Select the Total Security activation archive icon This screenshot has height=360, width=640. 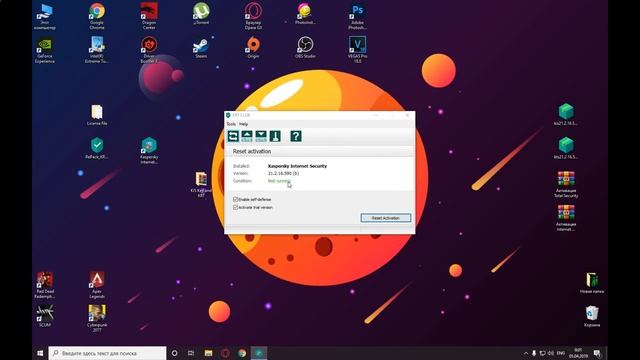566,184
